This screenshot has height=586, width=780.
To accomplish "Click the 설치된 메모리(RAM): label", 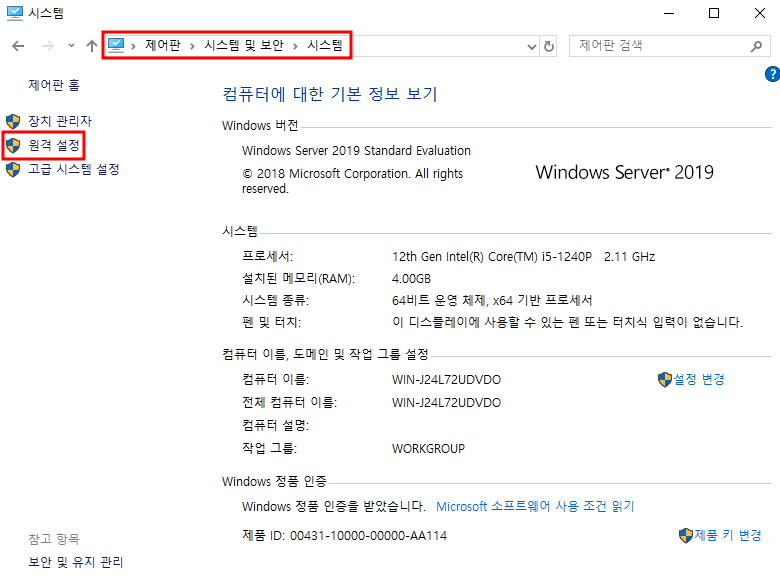I will (x=298, y=279).
